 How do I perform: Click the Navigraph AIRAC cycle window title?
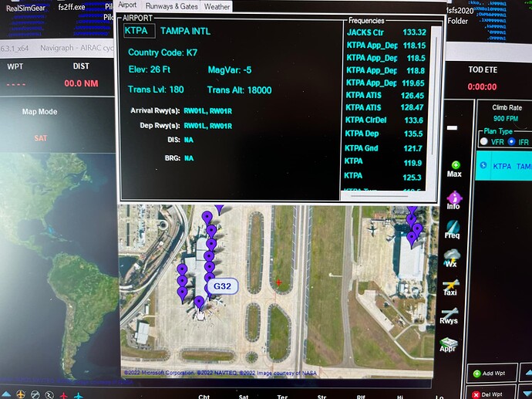(76, 48)
